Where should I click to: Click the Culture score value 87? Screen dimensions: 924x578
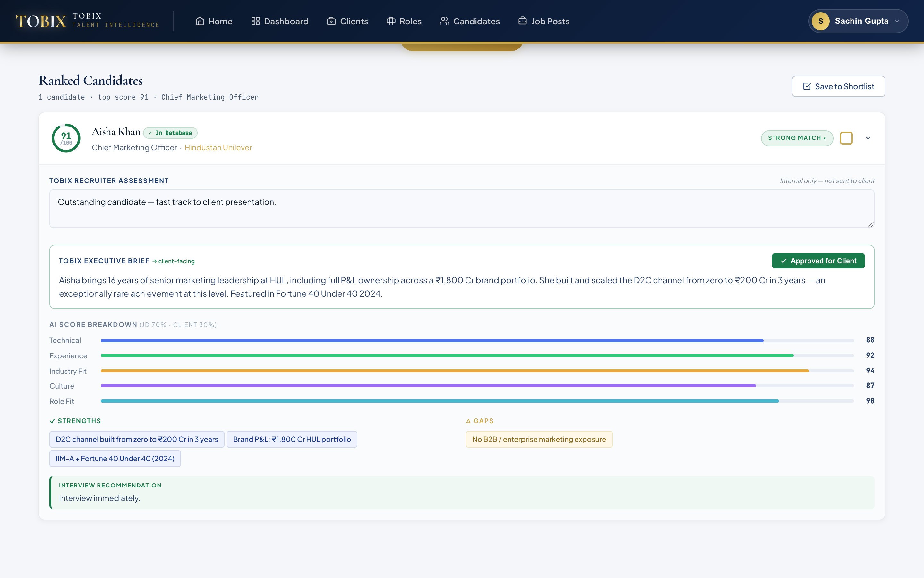pyautogui.click(x=870, y=385)
